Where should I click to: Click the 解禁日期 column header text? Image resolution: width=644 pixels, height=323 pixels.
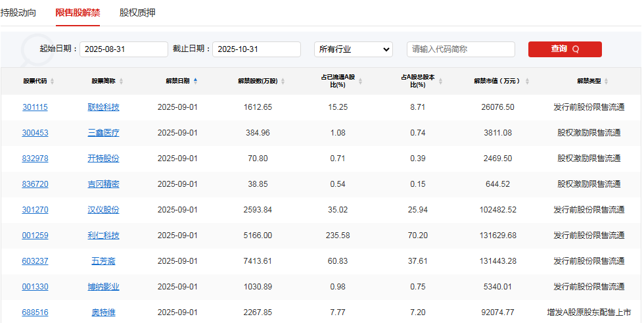178,82
